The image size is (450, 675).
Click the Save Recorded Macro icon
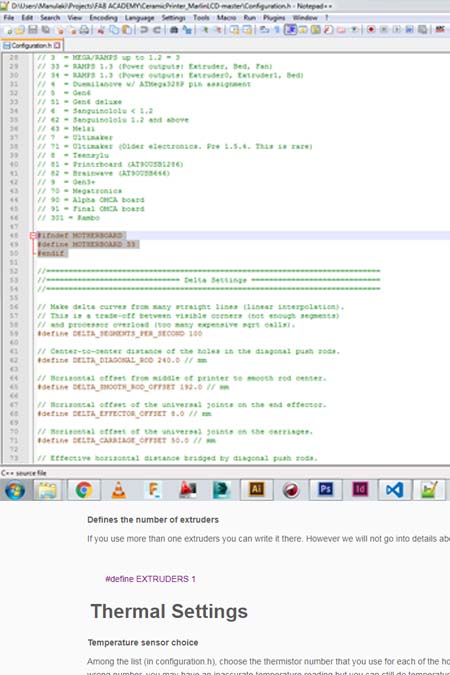click(422, 30)
